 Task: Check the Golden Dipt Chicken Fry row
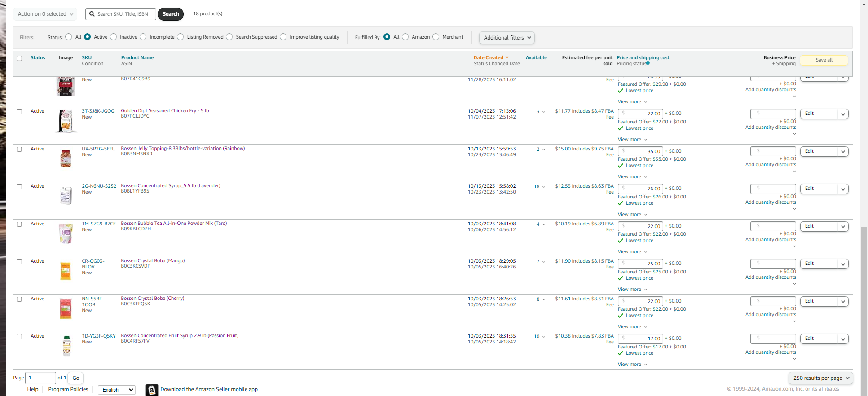(19, 112)
